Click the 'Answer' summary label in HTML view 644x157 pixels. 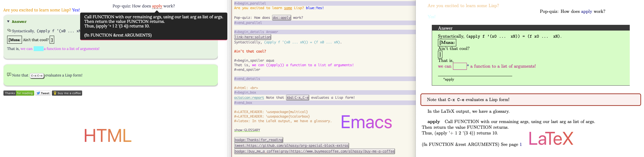tap(19, 22)
